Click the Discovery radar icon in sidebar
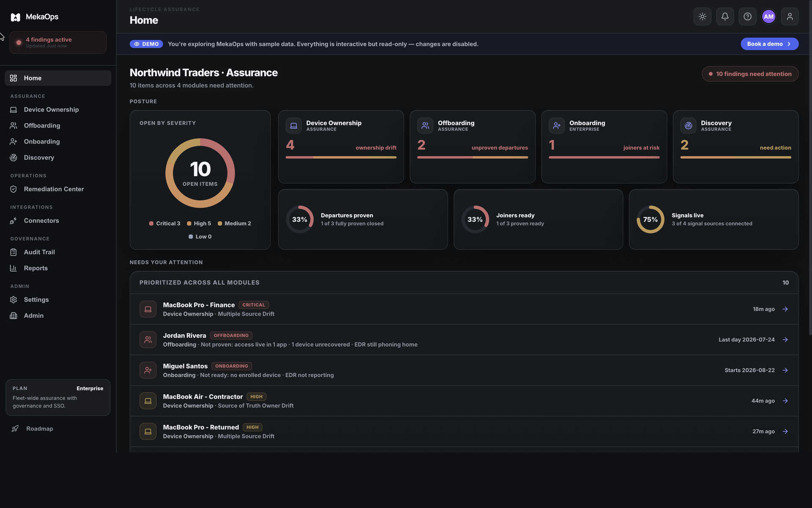The image size is (812, 508). click(x=14, y=157)
